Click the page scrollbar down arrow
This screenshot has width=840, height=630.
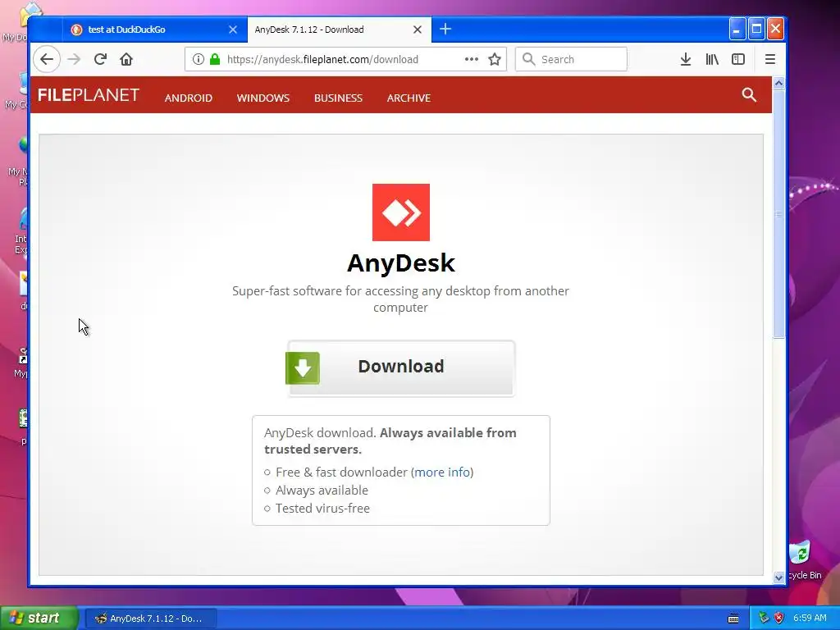779,577
